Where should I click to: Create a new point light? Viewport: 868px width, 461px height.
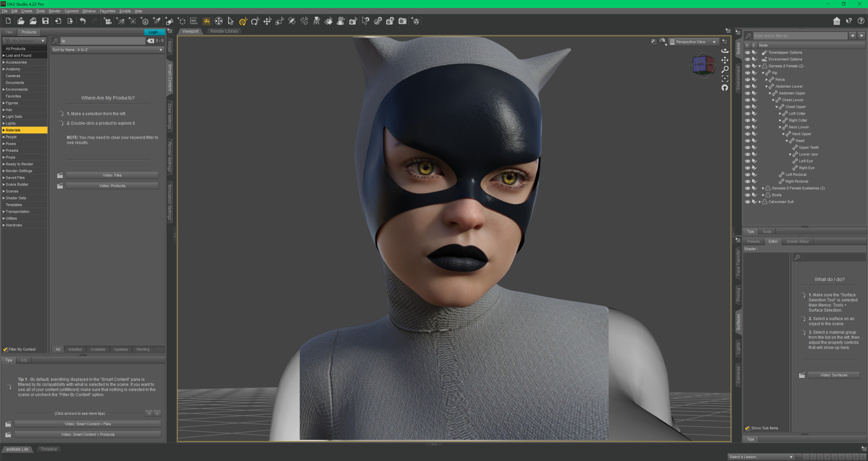coord(132,21)
